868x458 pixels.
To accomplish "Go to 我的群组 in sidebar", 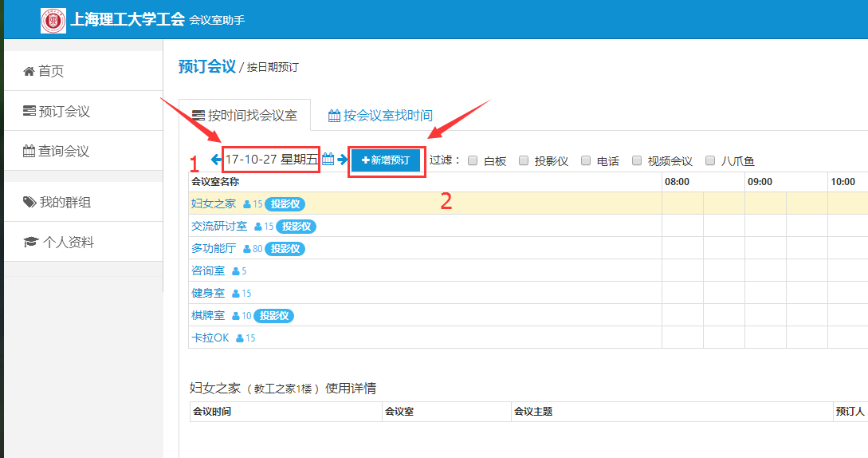I will [x=65, y=202].
